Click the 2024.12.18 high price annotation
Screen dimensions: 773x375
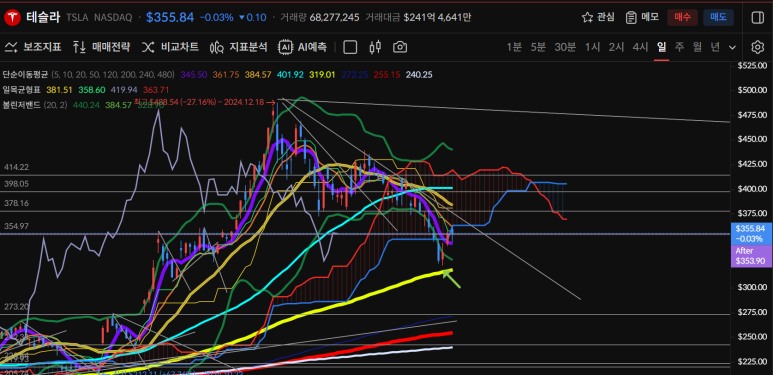(205, 102)
